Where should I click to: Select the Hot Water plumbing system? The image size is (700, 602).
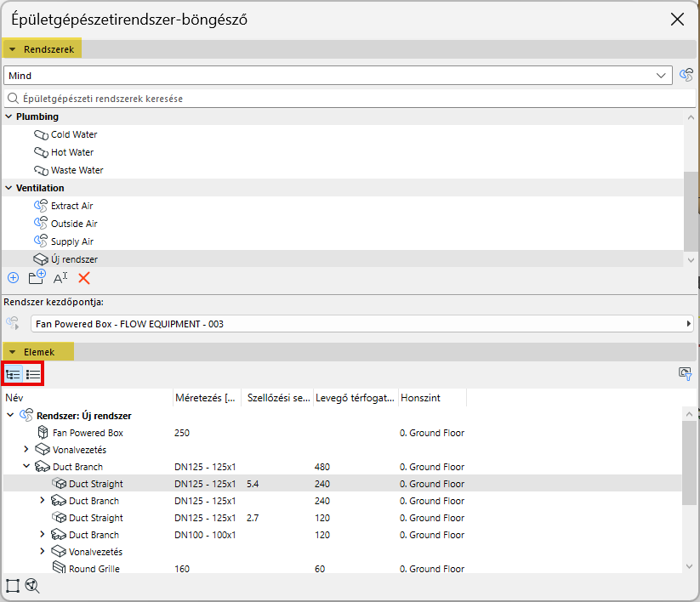(x=72, y=152)
